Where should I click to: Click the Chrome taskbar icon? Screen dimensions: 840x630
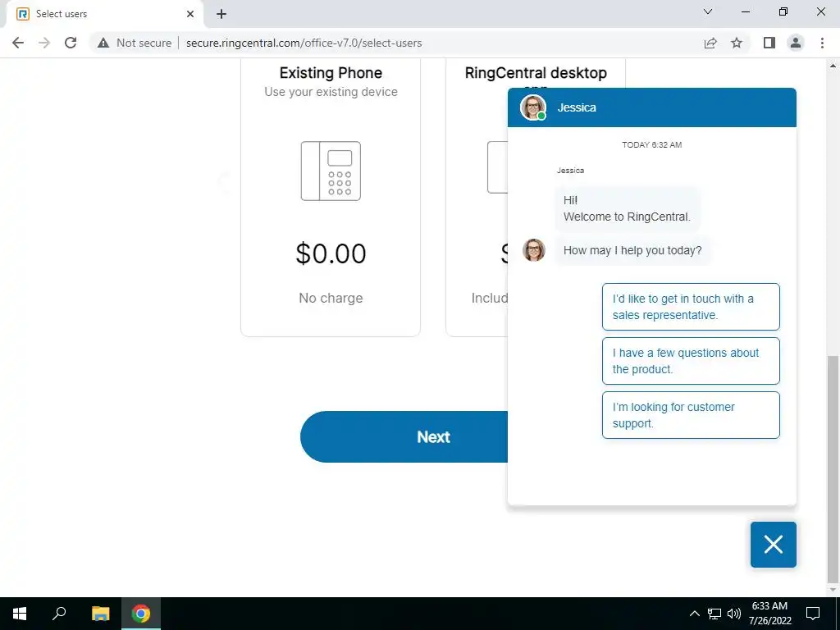point(141,614)
